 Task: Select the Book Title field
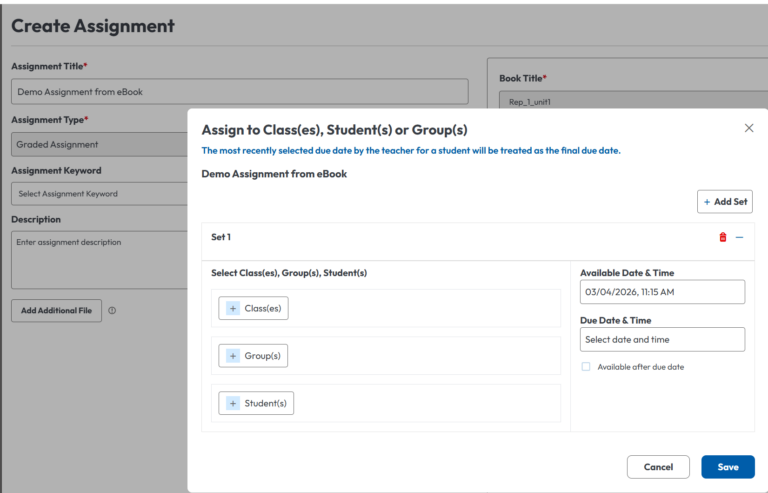[632, 101]
